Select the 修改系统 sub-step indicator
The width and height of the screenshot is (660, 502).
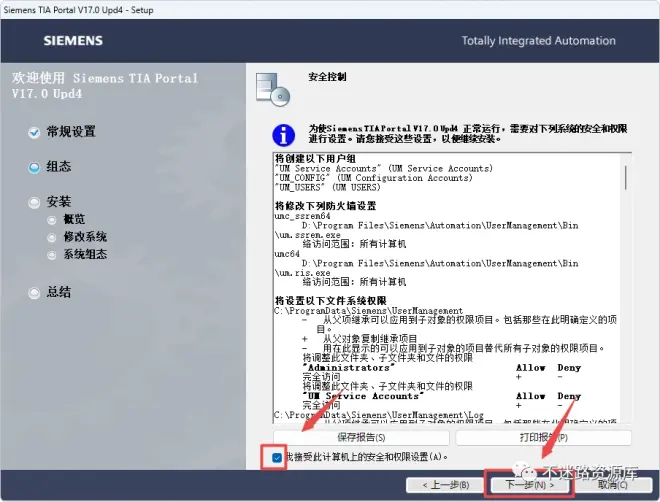[x=51, y=238]
